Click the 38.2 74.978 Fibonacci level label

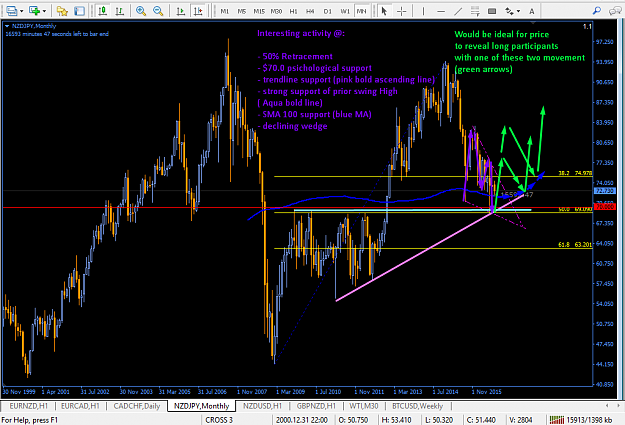click(575, 173)
